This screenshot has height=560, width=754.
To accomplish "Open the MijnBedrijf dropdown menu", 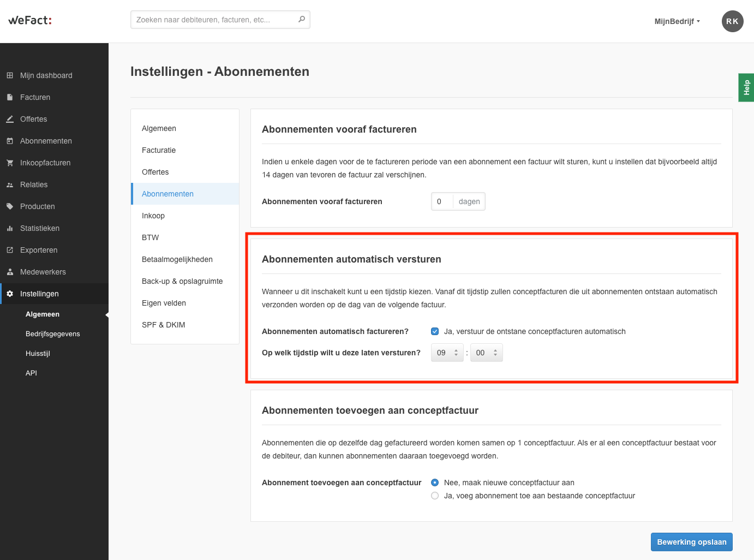I will [677, 21].
